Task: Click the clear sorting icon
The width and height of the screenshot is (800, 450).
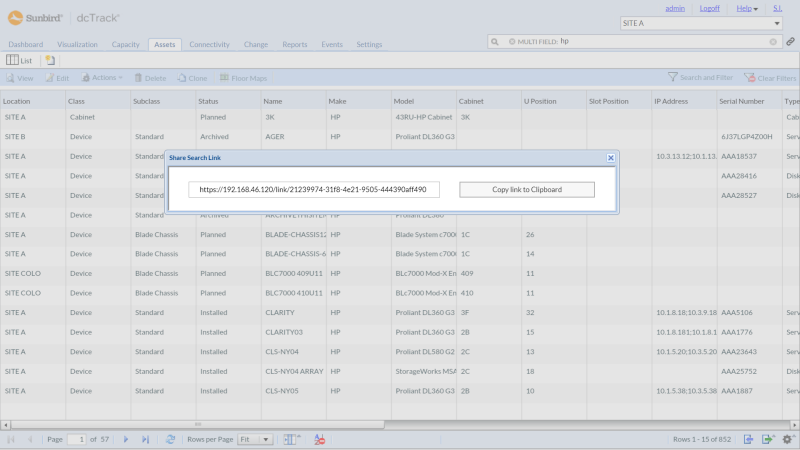Action: 319,439
